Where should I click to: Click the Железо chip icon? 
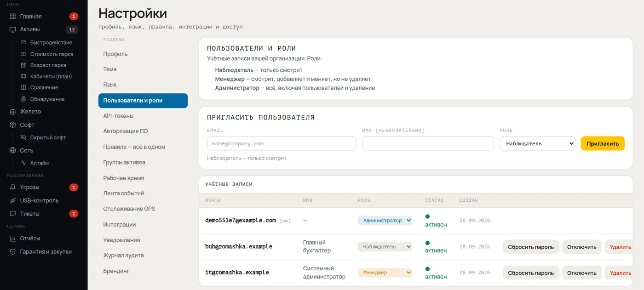[12, 112]
